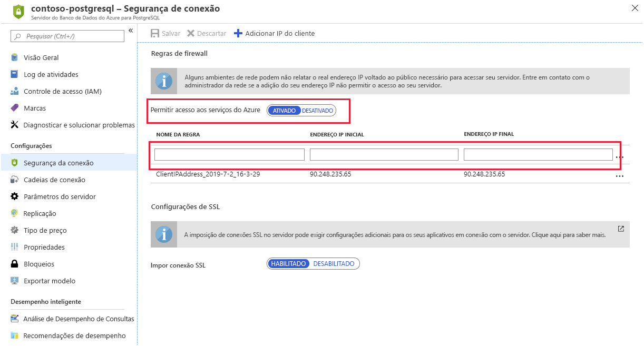
Task: Go to Replicação page
Action: [x=40, y=213]
